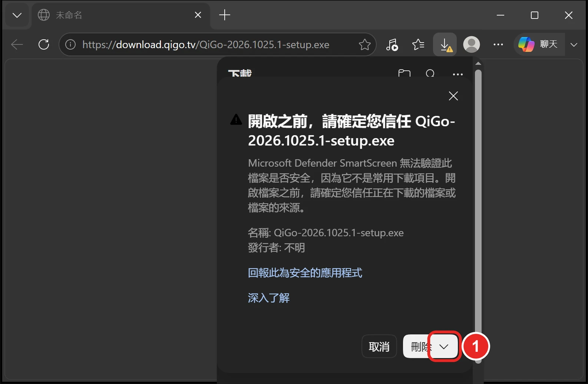
Task: Click the address bar URL field
Action: coord(218,45)
